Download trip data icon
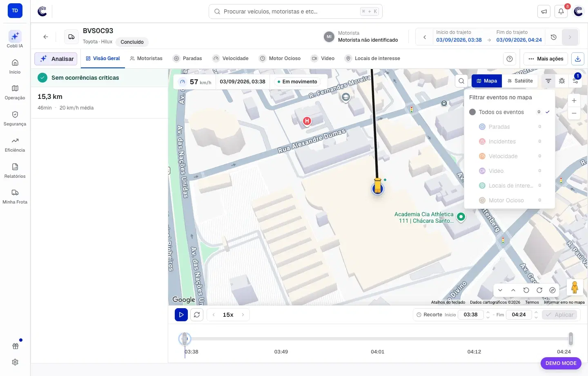 578,59
